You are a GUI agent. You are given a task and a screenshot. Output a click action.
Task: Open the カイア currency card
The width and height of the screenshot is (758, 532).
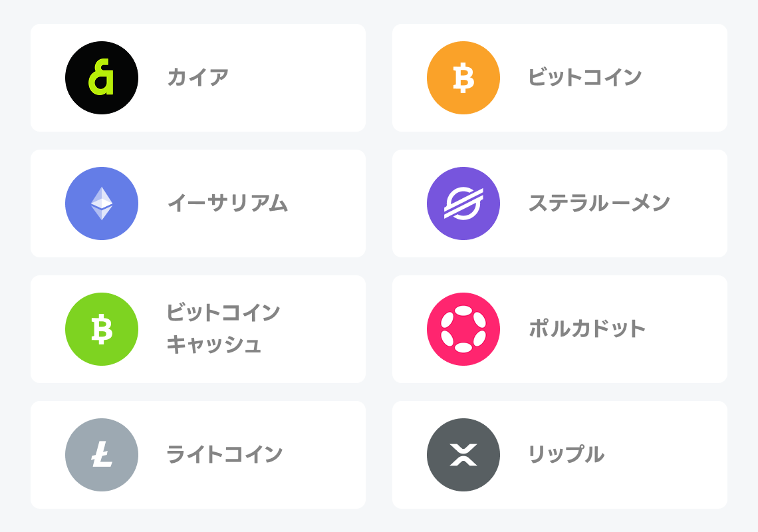tap(197, 77)
